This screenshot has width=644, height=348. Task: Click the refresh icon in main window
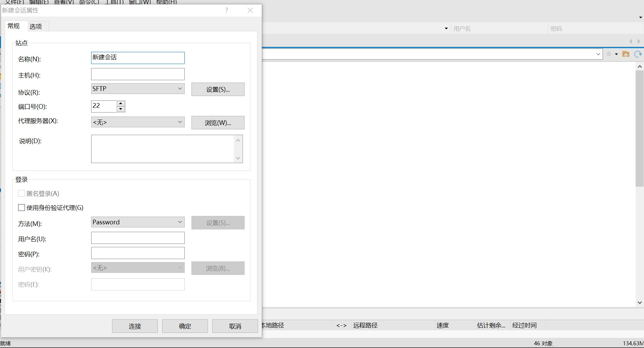pyautogui.click(x=638, y=54)
